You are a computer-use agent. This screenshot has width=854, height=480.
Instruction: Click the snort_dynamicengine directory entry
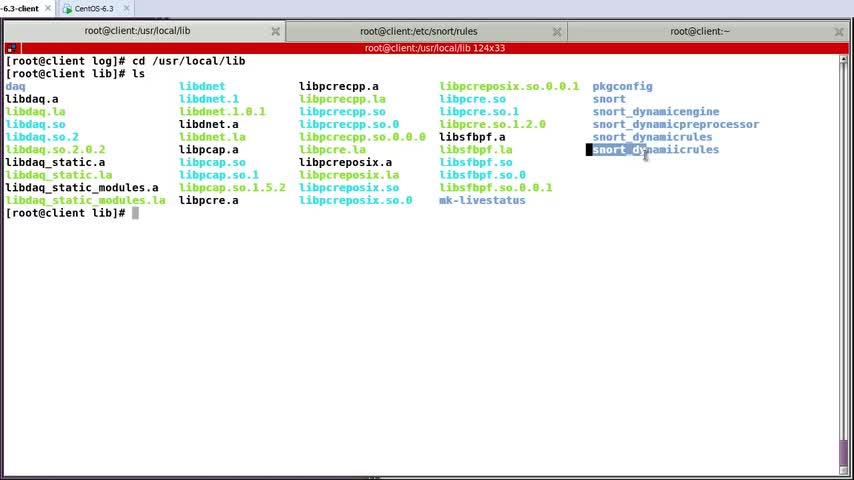(656, 112)
